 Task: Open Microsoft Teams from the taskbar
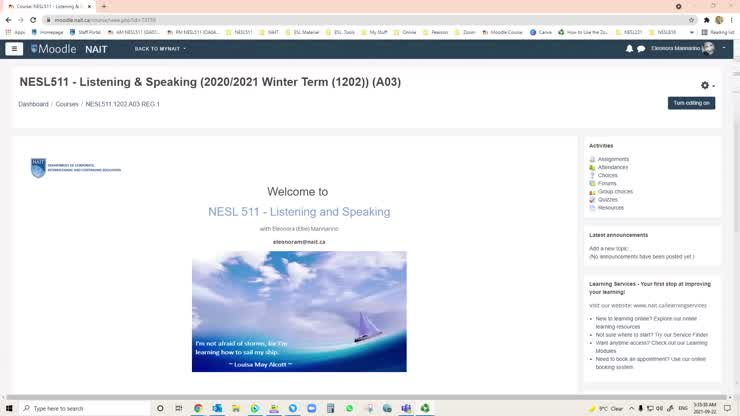(406, 408)
